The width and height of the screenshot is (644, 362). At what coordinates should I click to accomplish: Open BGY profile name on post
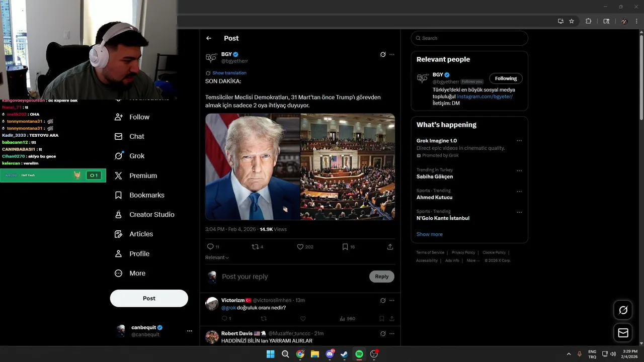(226, 54)
